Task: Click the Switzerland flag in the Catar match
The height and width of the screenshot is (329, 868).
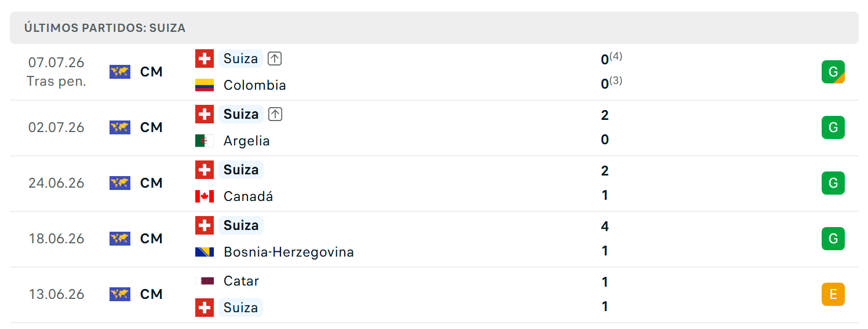Action: (x=205, y=307)
